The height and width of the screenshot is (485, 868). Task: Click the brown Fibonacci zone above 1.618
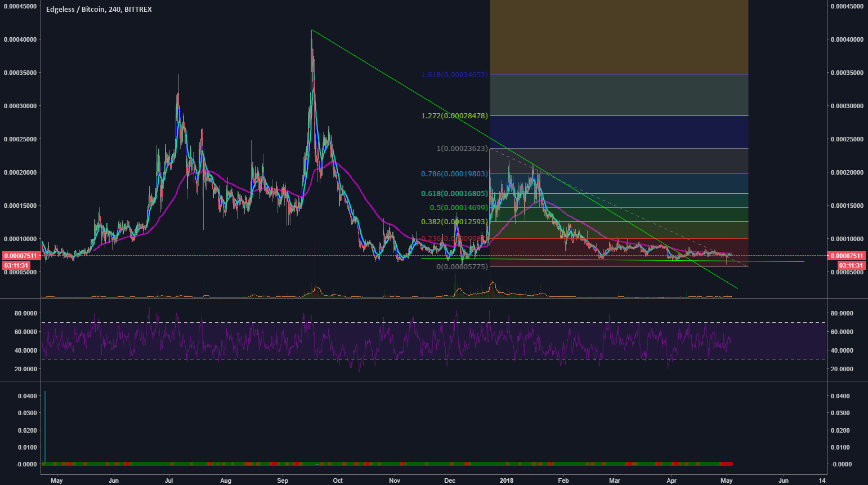(619, 37)
